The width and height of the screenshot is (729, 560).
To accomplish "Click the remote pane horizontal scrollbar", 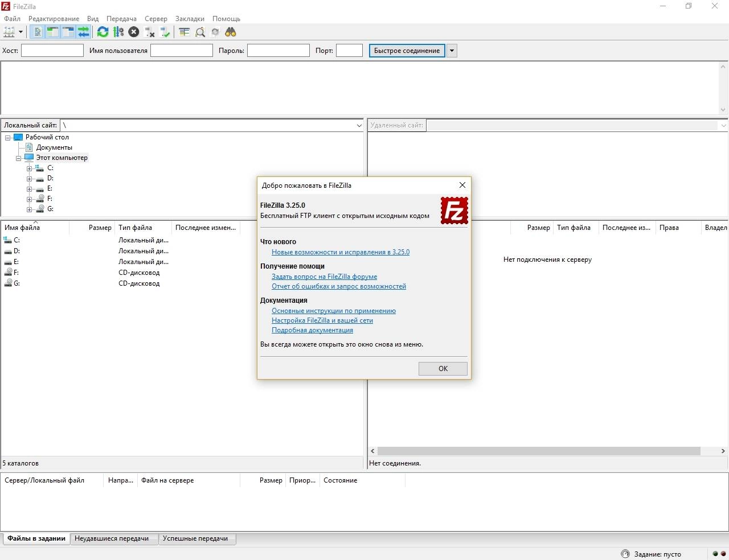I will (538, 451).
